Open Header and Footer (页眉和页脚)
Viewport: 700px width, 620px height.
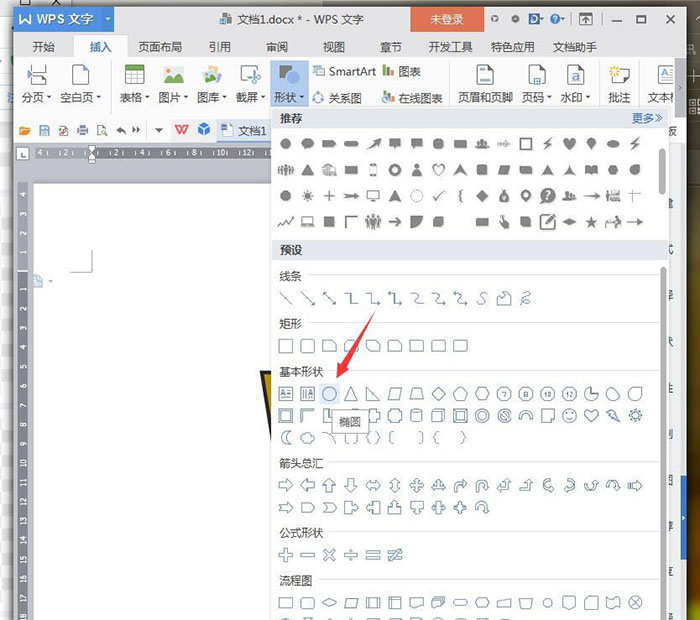click(x=485, y=85)
